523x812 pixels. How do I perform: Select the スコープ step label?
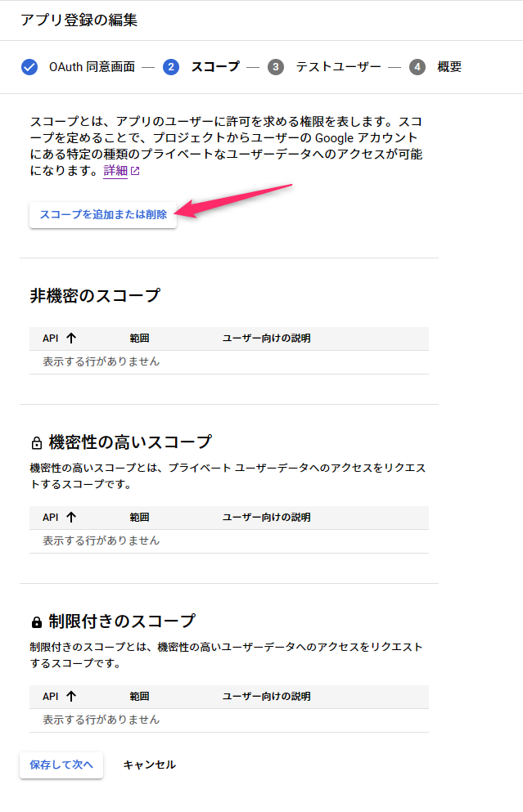(215, 67)
